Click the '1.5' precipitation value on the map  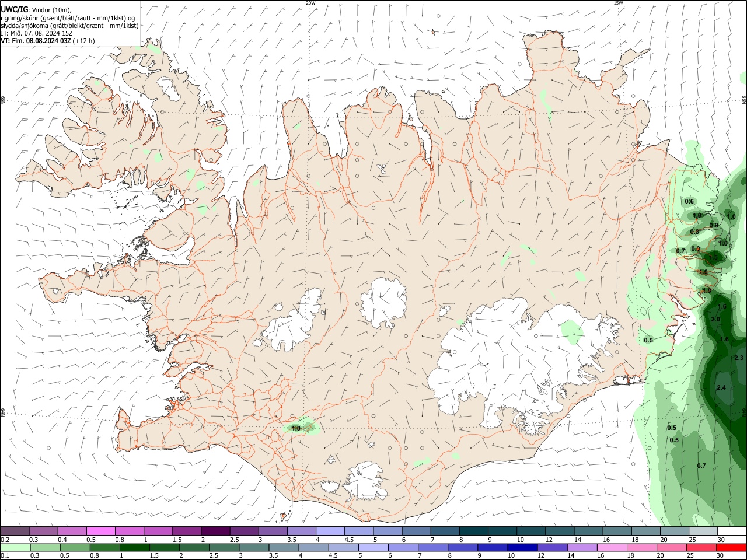pyautogui.click(x=713, y=258)
